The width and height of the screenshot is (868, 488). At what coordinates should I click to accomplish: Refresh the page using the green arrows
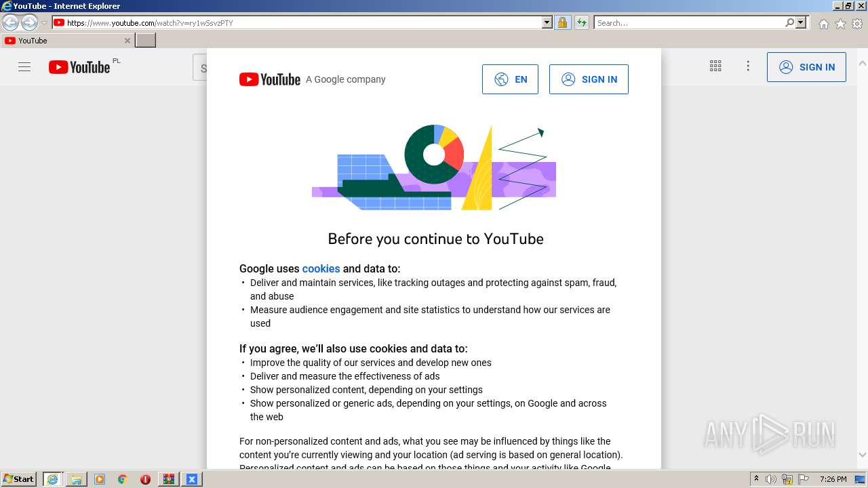(582, 22)
